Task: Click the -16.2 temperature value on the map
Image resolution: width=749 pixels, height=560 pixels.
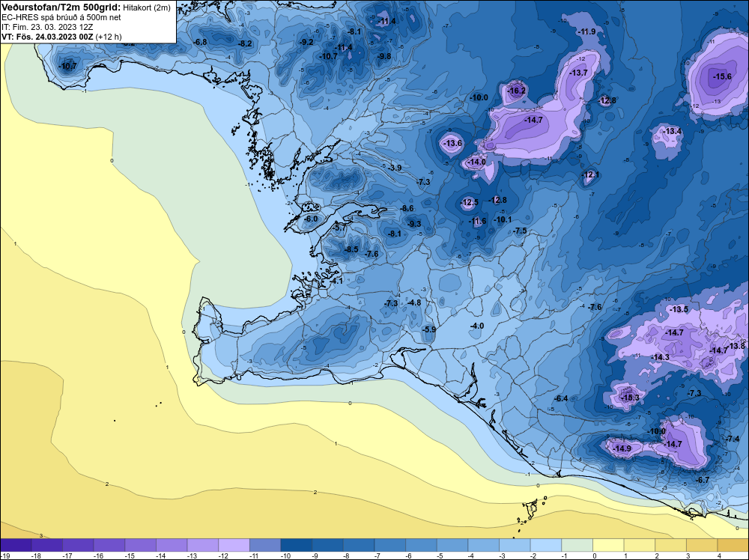Action: coord(516,91)
